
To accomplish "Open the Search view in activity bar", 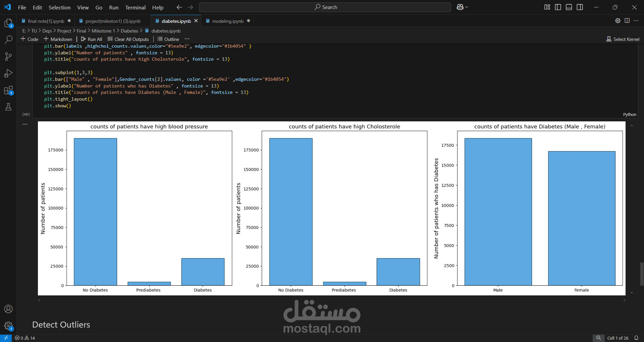I will (x=8, y=40).
